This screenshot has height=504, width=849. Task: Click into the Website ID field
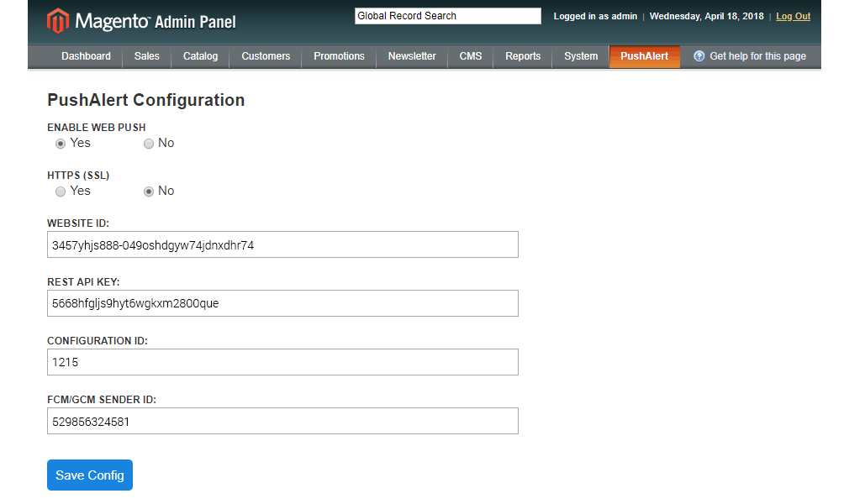click(282, 244)
